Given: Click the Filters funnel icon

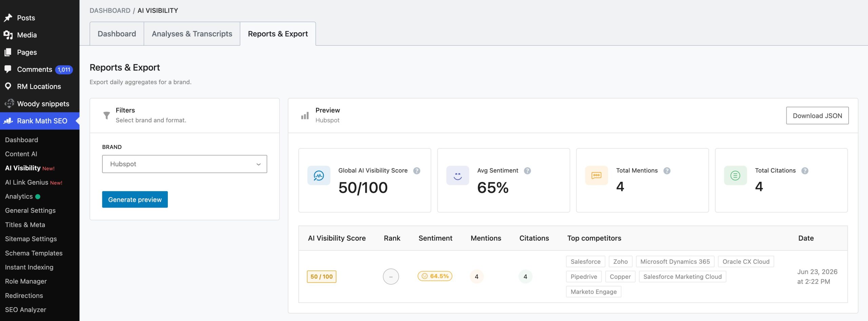Looking at the screenshot, I should 106,115.
